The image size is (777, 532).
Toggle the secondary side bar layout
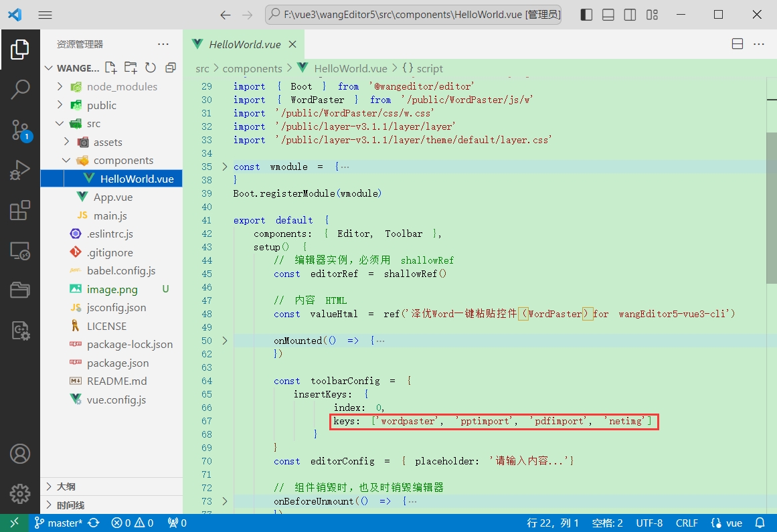click(x=630, y=15)
